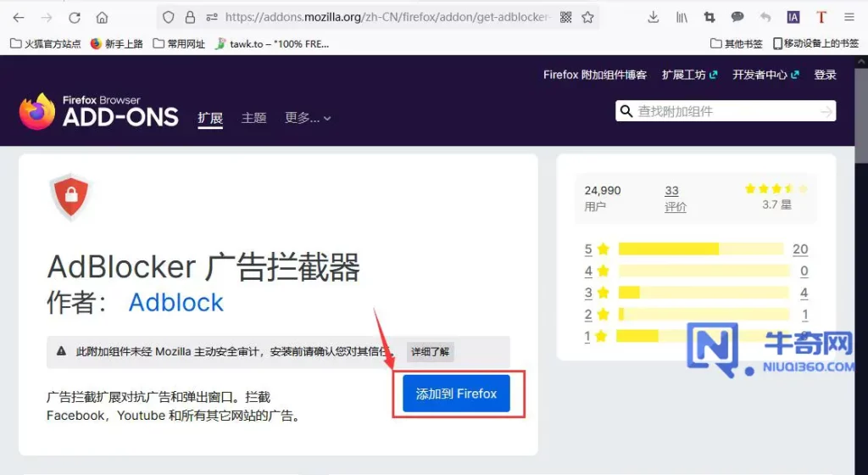The height and width of the screenshot is (475, 868).
Task: Expand the 更多 dropdown menu
Action: tap(308, 118)
